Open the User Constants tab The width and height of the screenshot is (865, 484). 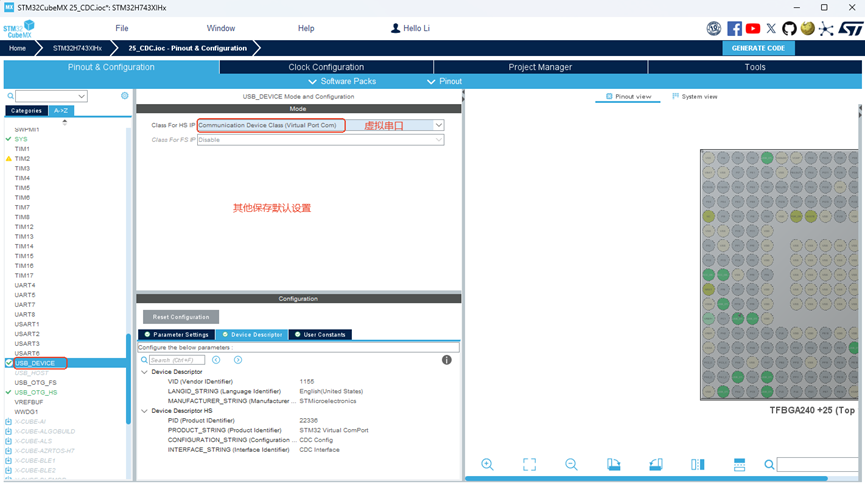(x=320, y=334)
